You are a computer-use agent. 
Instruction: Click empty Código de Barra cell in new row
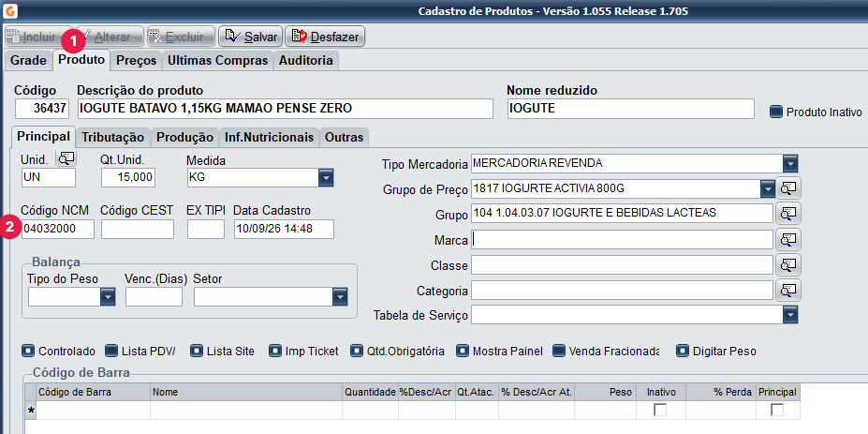coord(93,411)
